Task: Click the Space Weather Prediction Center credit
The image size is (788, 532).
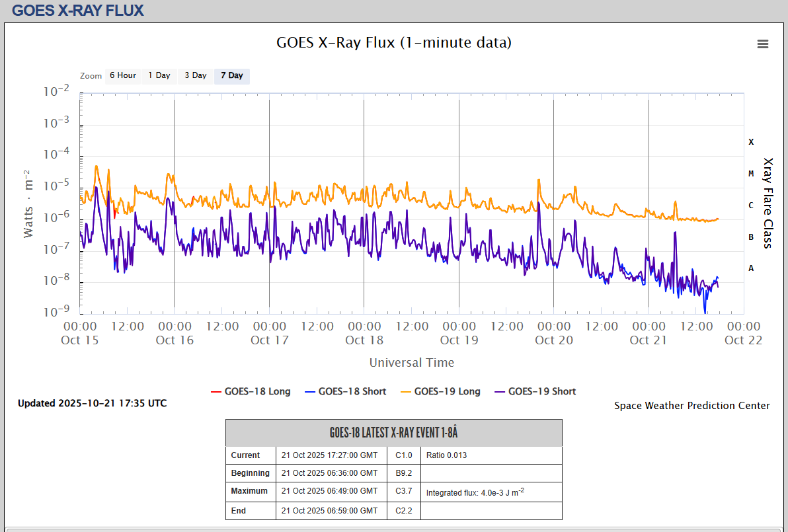Action: (x=691, y=406)
